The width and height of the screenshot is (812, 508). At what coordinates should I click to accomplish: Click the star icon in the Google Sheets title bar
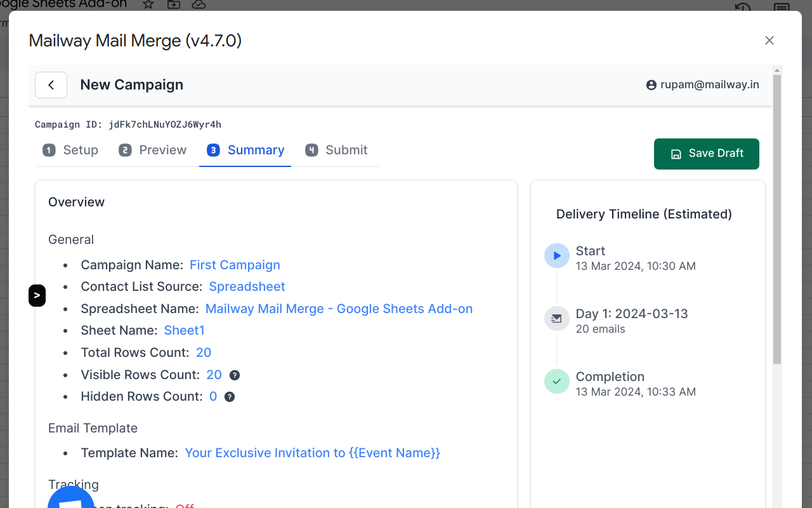click(148, 4)
